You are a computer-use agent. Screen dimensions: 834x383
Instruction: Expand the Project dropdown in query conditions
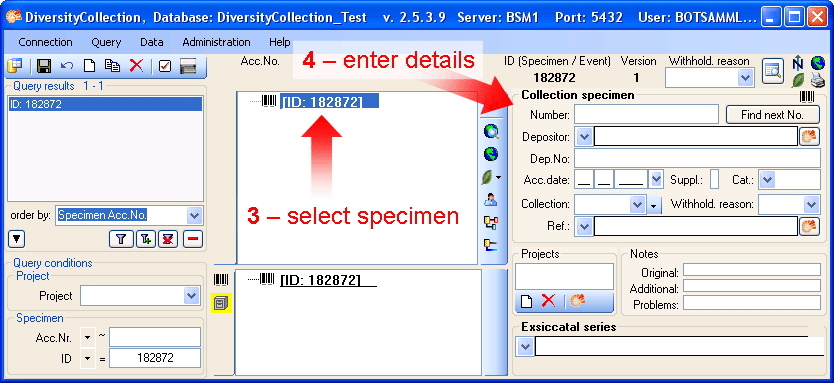coord(190,296)
